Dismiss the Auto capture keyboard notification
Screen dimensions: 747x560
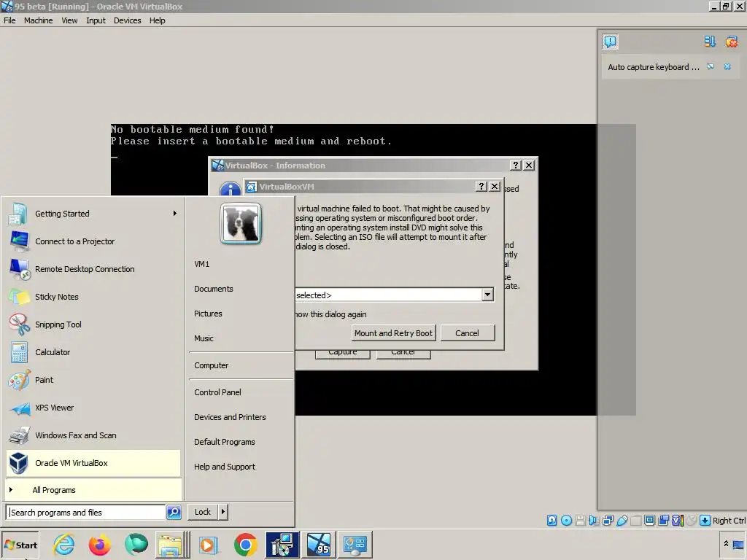pos(727,66)
